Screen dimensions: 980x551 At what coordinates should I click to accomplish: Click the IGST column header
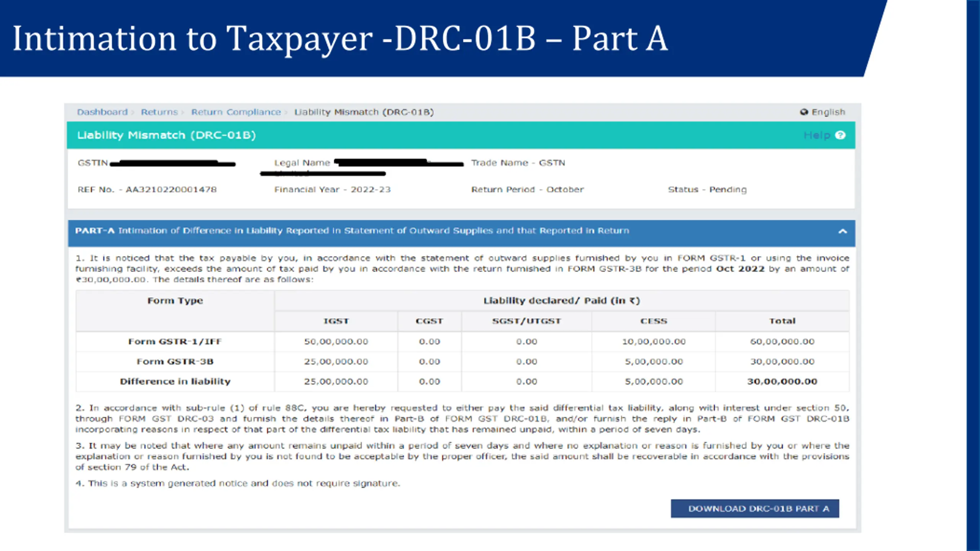pos(336,321)
